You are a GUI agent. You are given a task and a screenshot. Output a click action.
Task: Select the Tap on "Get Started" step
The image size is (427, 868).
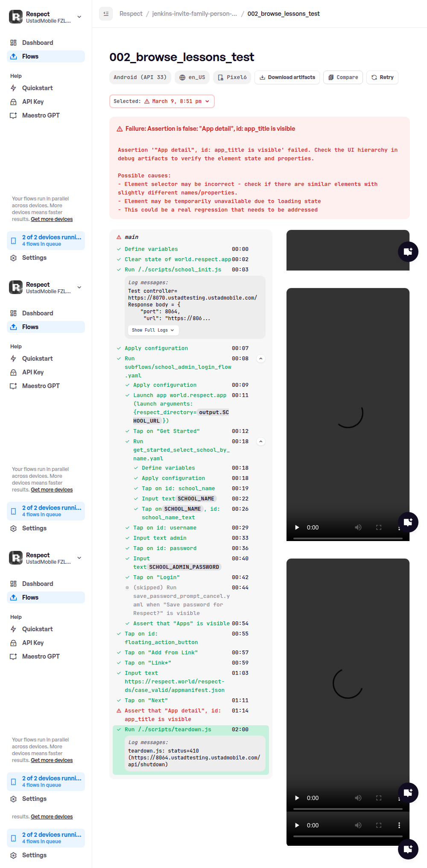tap(166, 431)
